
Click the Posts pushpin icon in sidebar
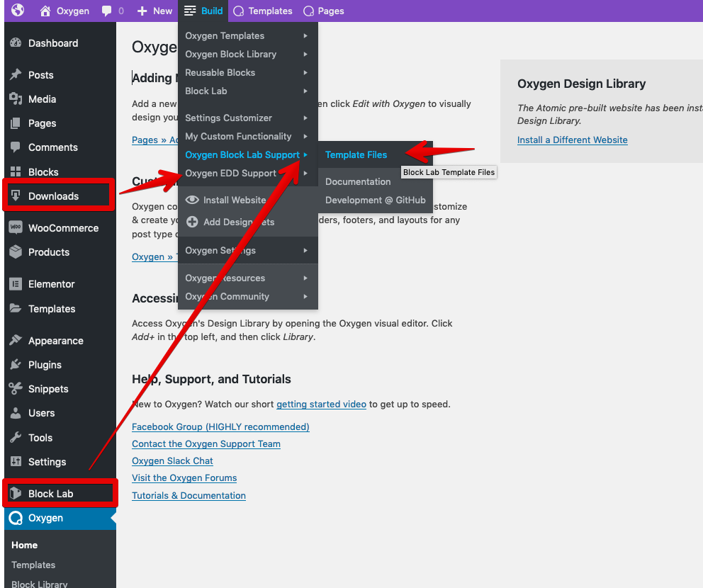click(16, 75)
